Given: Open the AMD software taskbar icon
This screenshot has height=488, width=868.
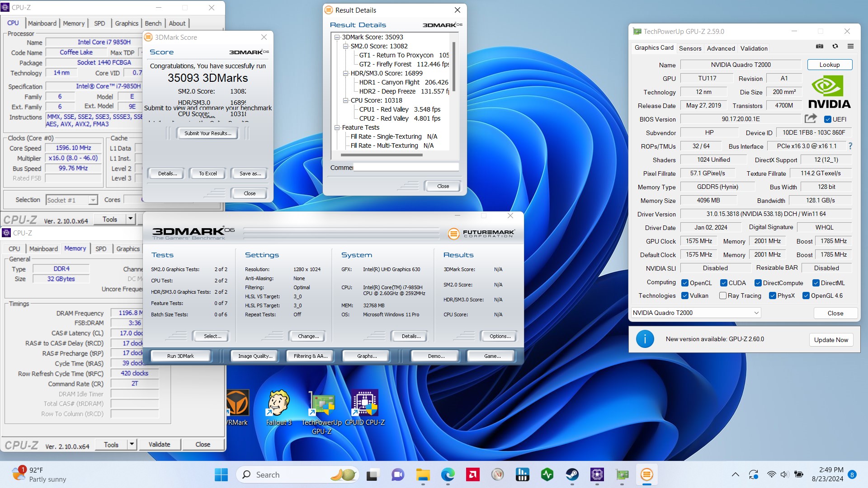Looking at the screenshot, I should pyautogui.click(x=473, y=474).
